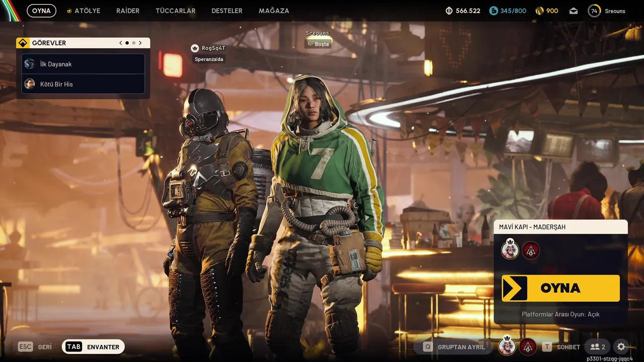Click the party leader avatar in bottom bar
This screenshot has height=362, width=644.
[x=507, y=346]
